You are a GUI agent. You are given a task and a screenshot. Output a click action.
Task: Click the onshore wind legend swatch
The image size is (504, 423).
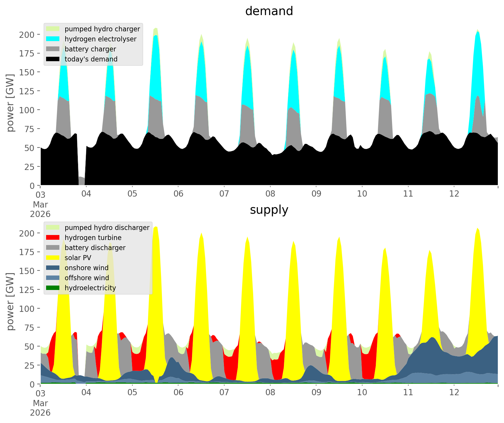coord(53,268)
